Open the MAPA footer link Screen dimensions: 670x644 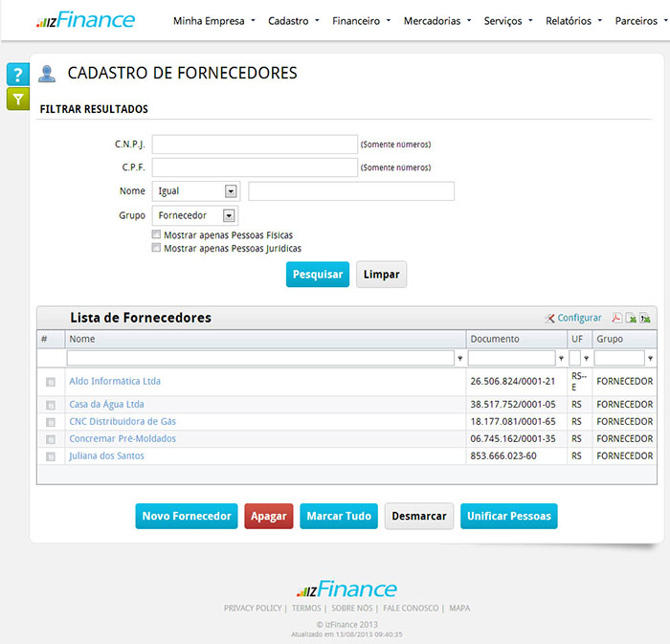tap(459, 608)
